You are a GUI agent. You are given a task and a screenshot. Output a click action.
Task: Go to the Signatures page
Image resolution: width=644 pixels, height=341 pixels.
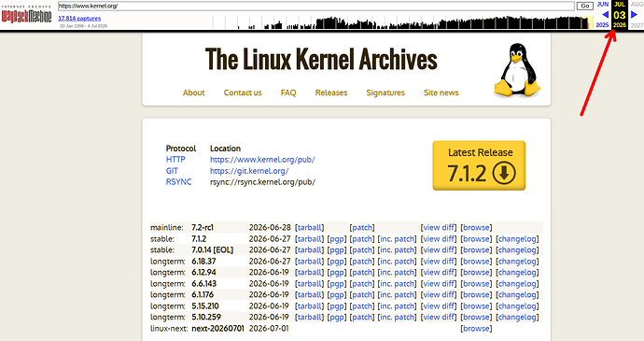[x=385, y=92]
